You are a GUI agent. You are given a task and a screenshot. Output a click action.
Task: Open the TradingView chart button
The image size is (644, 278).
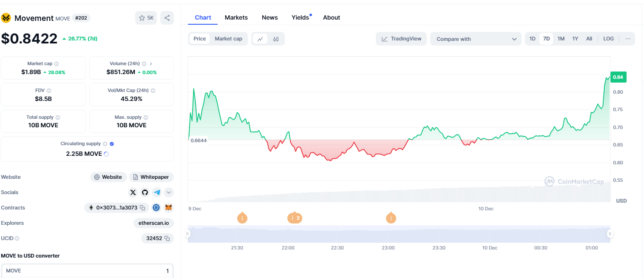(401, 39)
